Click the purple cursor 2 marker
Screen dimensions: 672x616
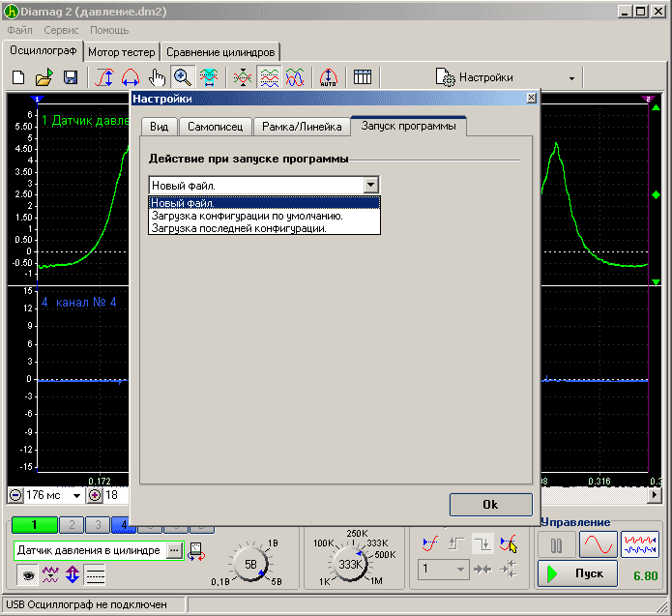click(648, 99)
